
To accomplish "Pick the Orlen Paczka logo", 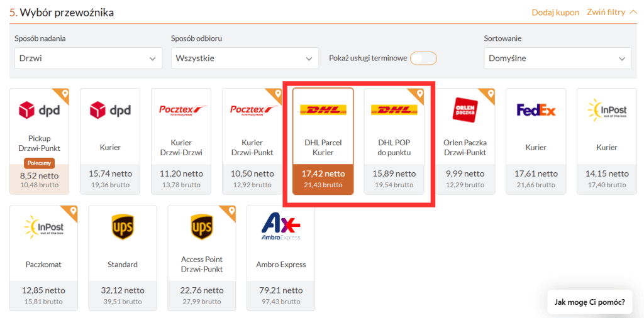I will pos(465,110).
